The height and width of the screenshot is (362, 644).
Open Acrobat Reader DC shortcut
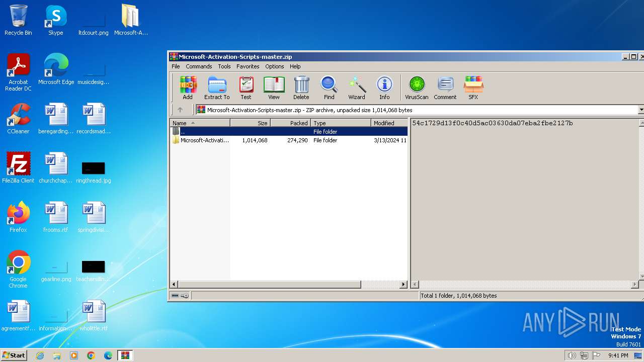[x=18, y=72]
